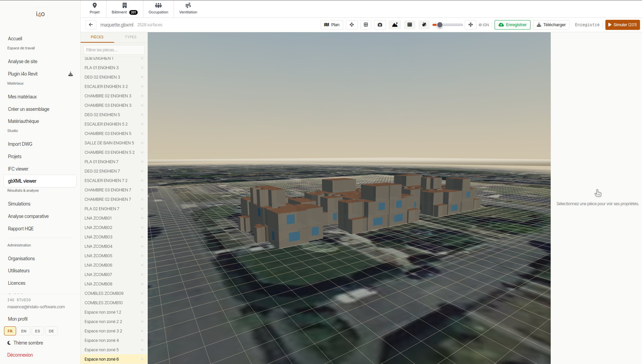Switch language to DE
Screen dimensions: 642x364
tap(51, 331)
